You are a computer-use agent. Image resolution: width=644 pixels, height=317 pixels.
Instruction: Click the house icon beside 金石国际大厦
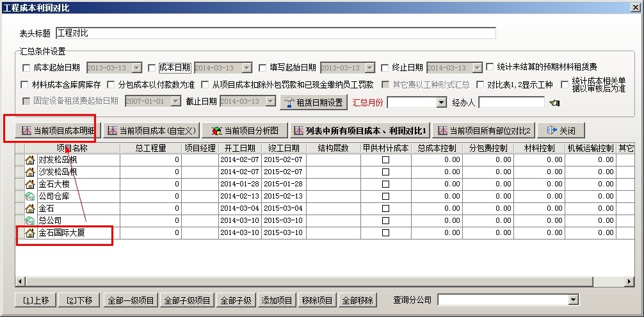click(29, 232)
